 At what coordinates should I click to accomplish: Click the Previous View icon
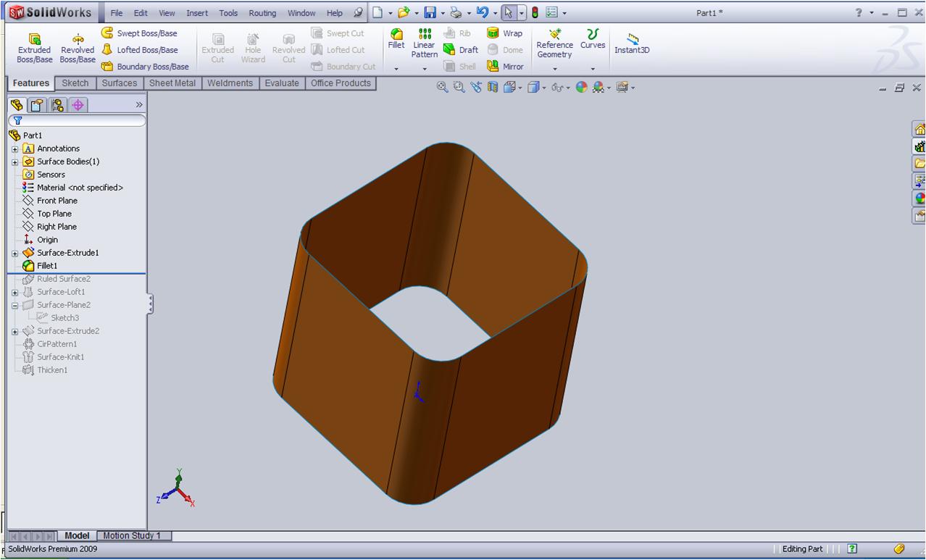coord(476,87)
